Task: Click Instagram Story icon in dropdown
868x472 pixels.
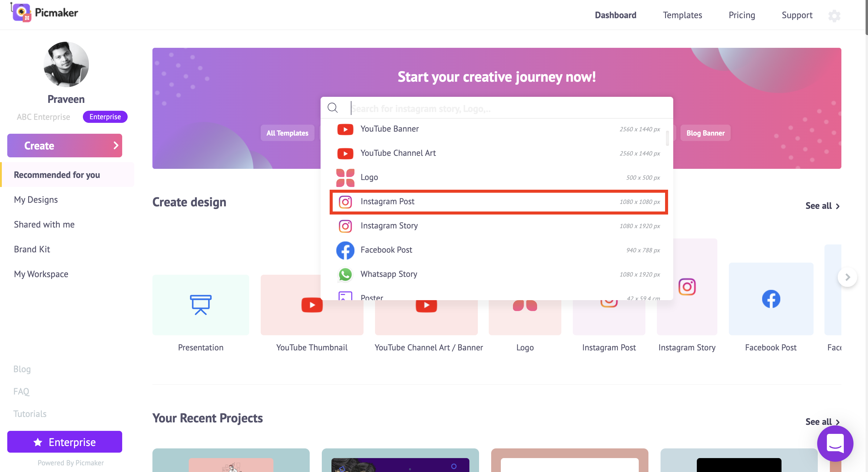Action: click(345, 226)
